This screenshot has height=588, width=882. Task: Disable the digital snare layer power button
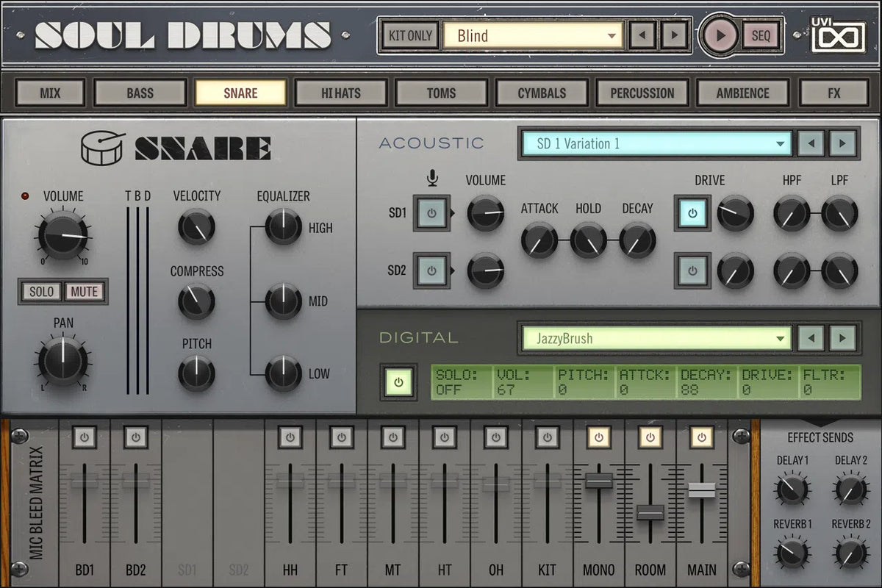click(x=398, y=382)
